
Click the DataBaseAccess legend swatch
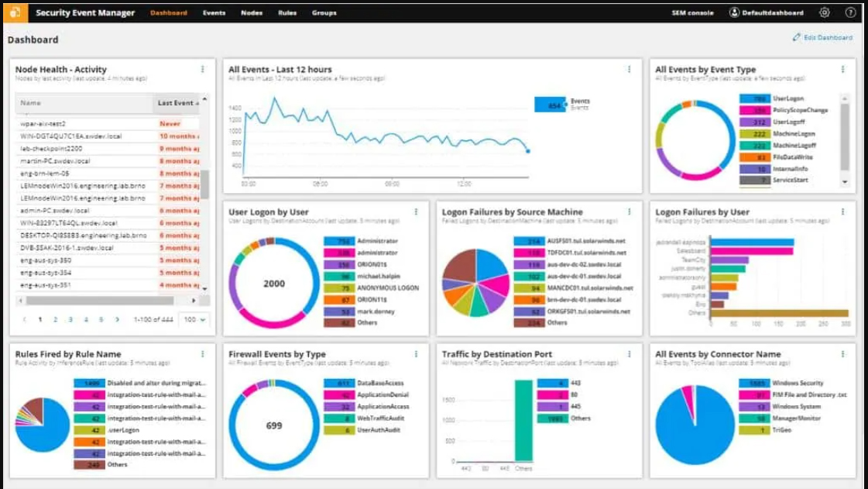[x=339, y=384]
